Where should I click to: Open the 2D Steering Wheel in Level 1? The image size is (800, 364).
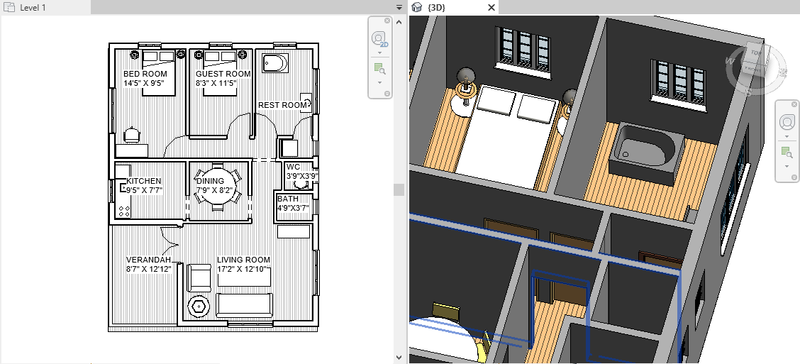(x=379, y=39)
